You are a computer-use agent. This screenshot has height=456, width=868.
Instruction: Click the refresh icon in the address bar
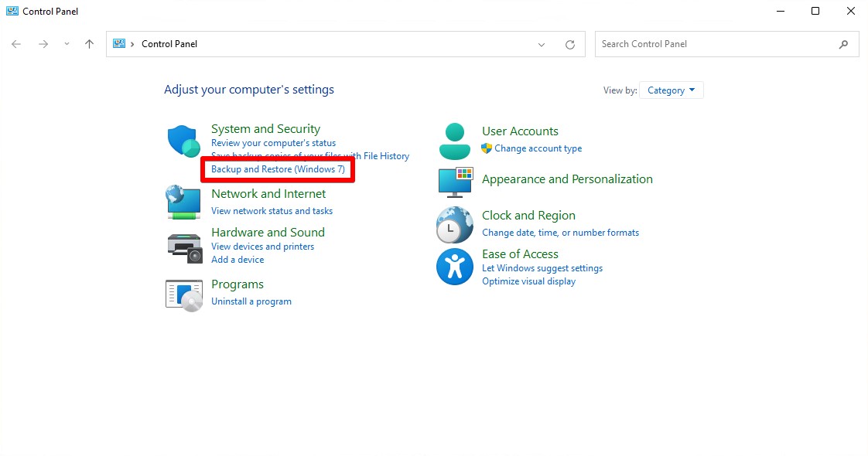(570, 44)
